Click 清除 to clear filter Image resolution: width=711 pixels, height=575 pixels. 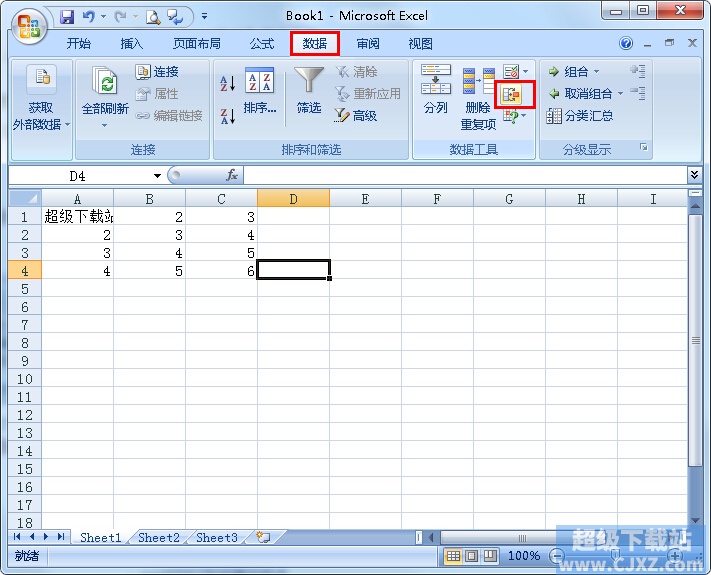356,72
